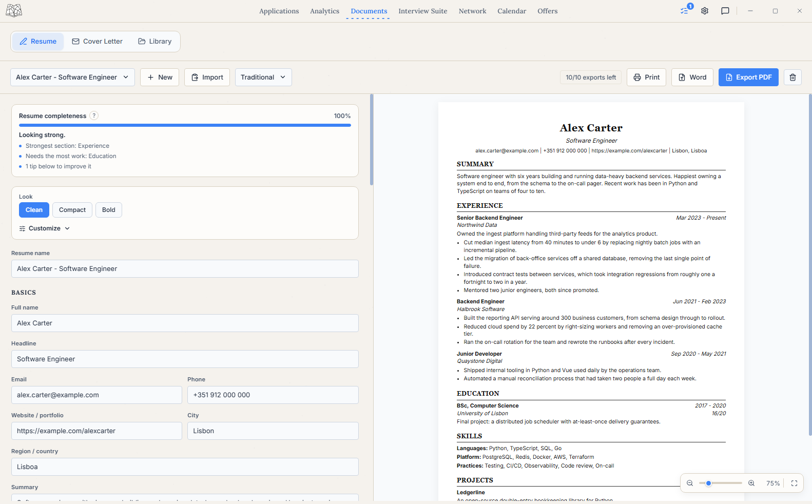The width and height of the screenshot is (812, 504).
Task: Click the editor panel vertical scrollbar
Action: pos(372,140)
